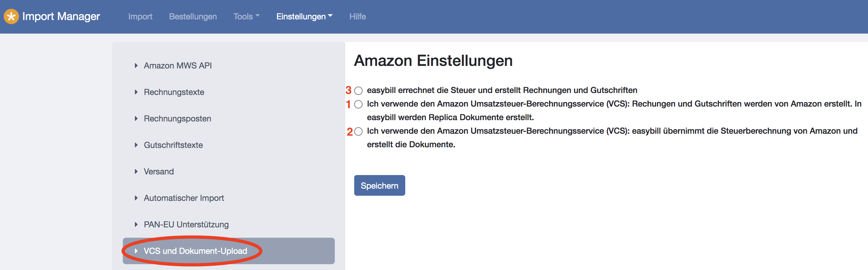Click the arrow icon beside Rechnungstexte
868x270 pixels.
(x=136, y=92)
